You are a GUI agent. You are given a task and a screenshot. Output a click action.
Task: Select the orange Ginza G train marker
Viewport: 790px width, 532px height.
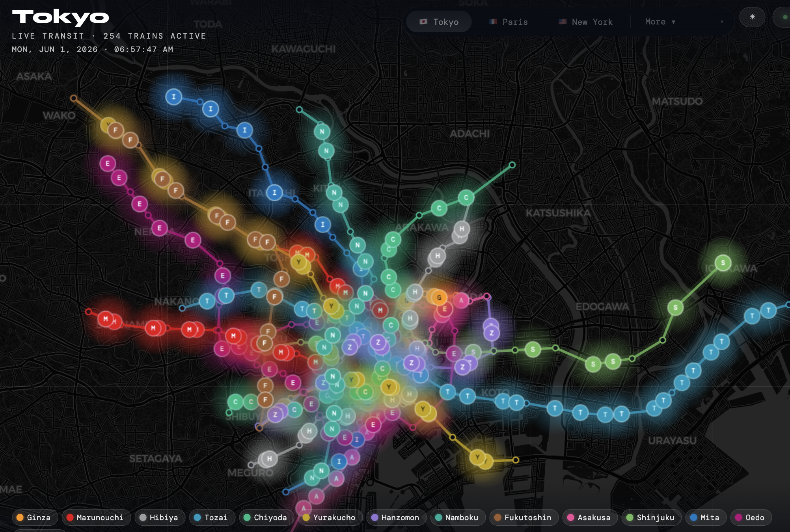[x=439, y=298]
